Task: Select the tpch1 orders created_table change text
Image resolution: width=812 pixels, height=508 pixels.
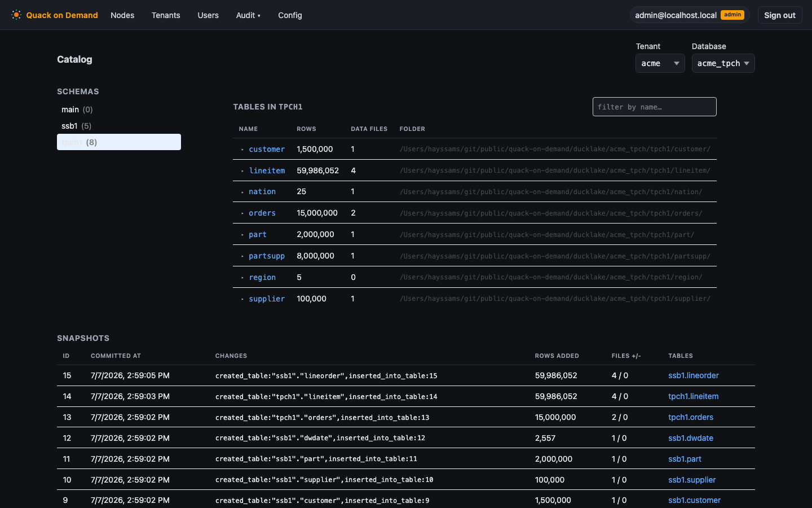Action: (x=322, y=417)
